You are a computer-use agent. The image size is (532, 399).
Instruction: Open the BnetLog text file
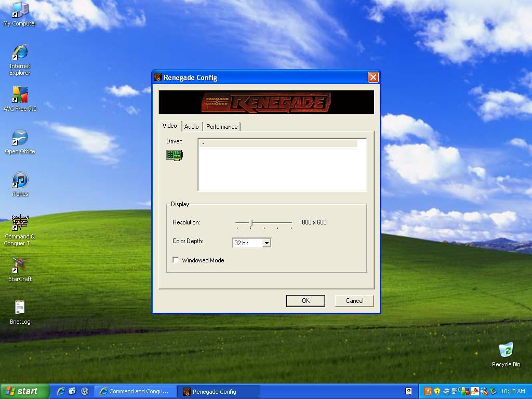[20, 308]
